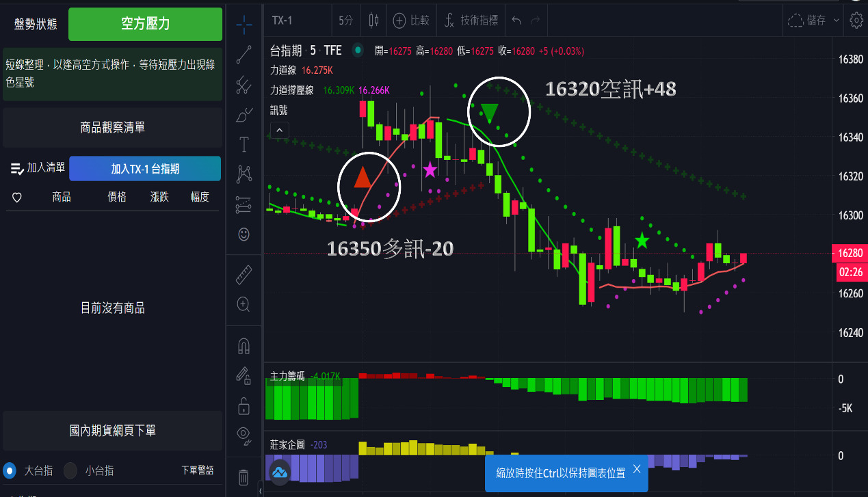Toggle hide all drawings eye icon

[x=244, y=433]
